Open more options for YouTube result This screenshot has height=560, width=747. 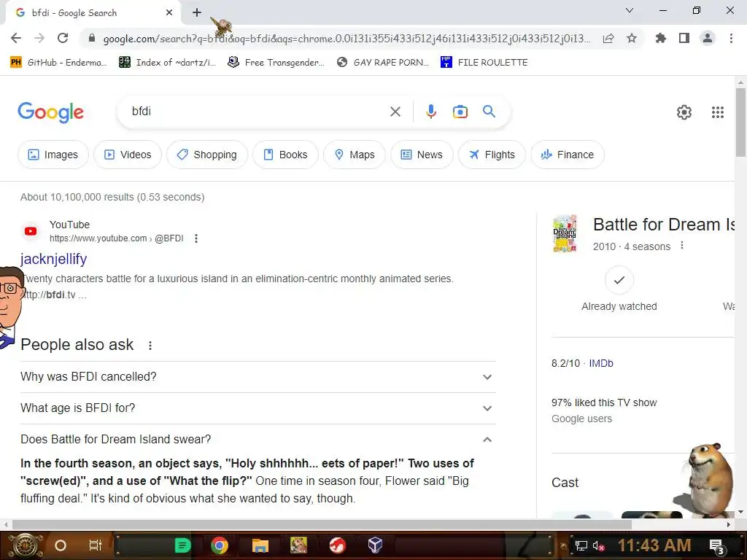[196, 238]
